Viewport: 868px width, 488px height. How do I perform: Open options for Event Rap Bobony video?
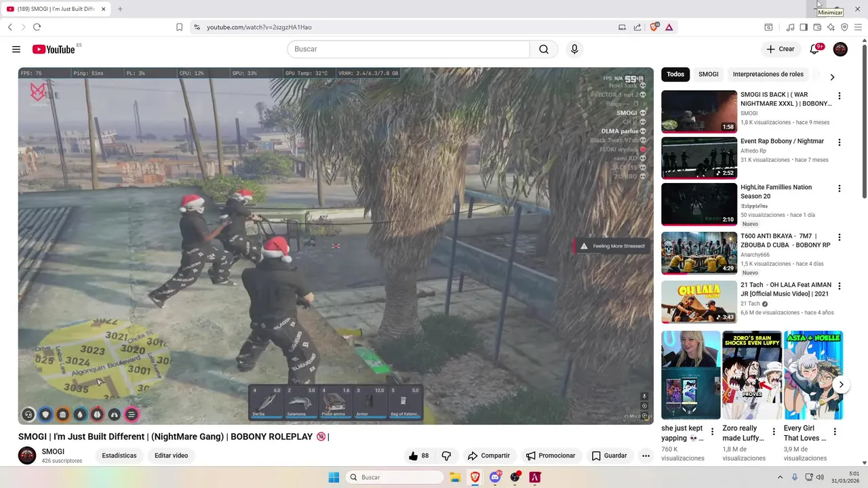pyautogui.click(x=840, y=142)
